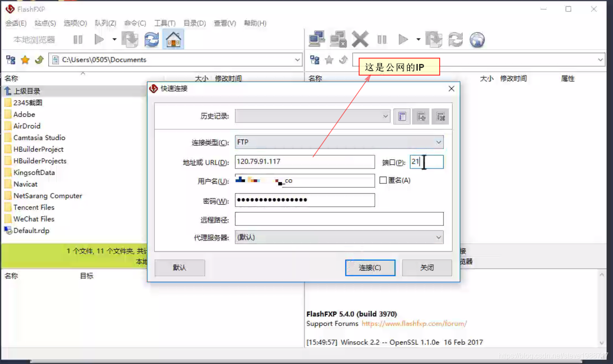Click the local folder tree icon

click(11, 60)
